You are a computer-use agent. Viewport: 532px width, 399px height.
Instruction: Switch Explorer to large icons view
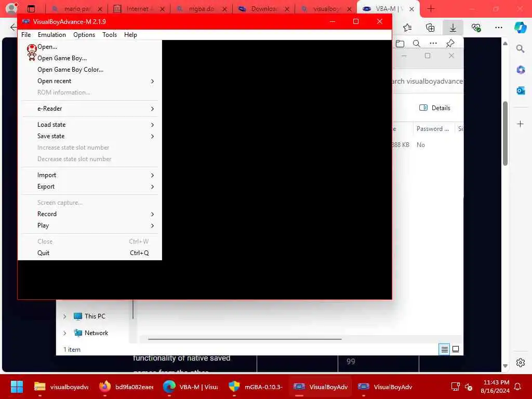coord(456,349)
